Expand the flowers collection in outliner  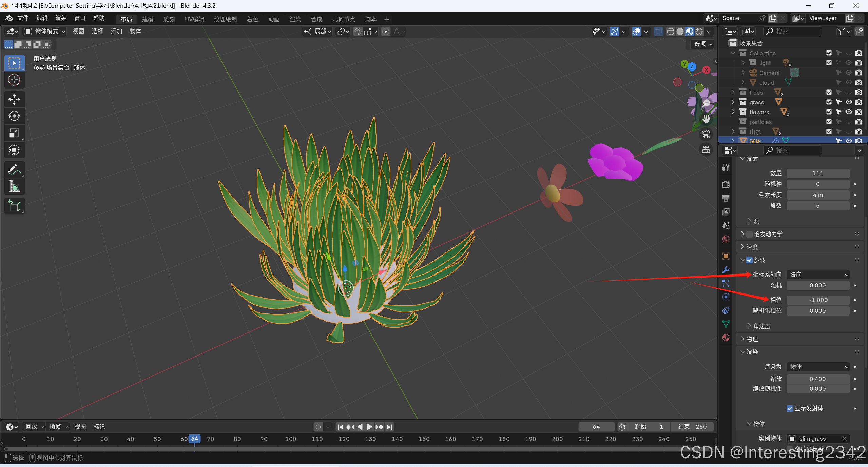(733, 112)
